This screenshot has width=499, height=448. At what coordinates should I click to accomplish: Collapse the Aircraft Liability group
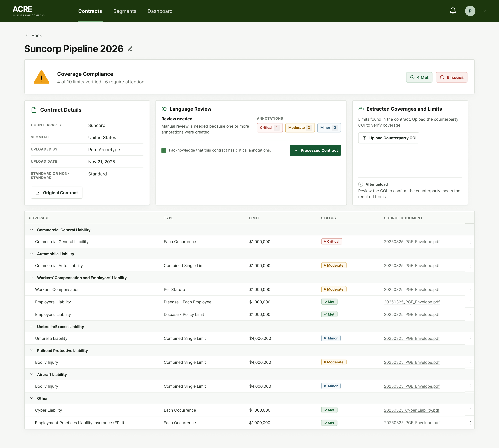click(x=32, y=374)
